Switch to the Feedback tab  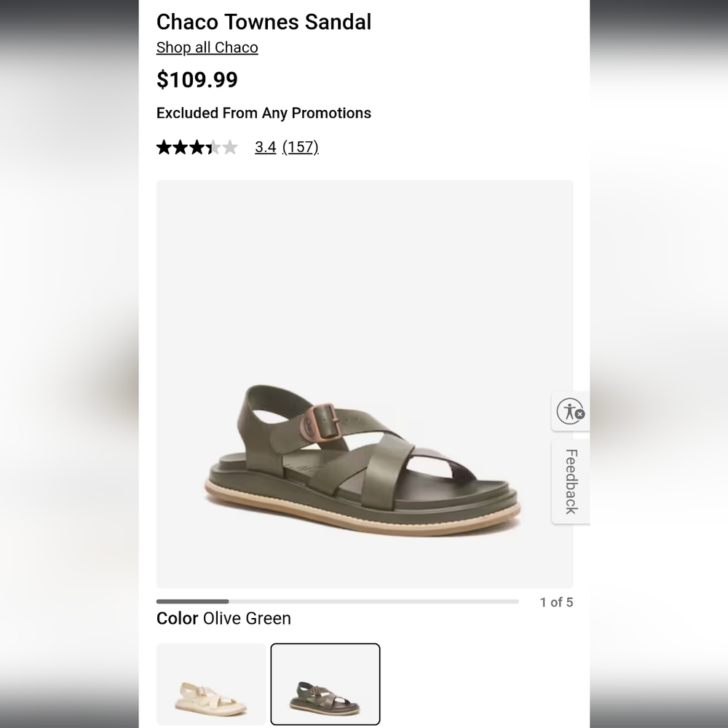pos(570,480)
